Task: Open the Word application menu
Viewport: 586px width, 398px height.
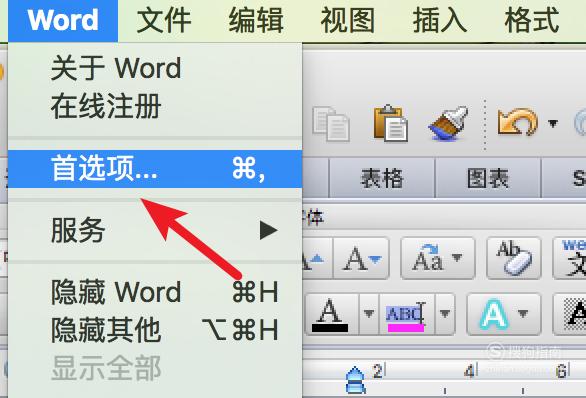Action: pyautogui.click(x=63, y=20)
